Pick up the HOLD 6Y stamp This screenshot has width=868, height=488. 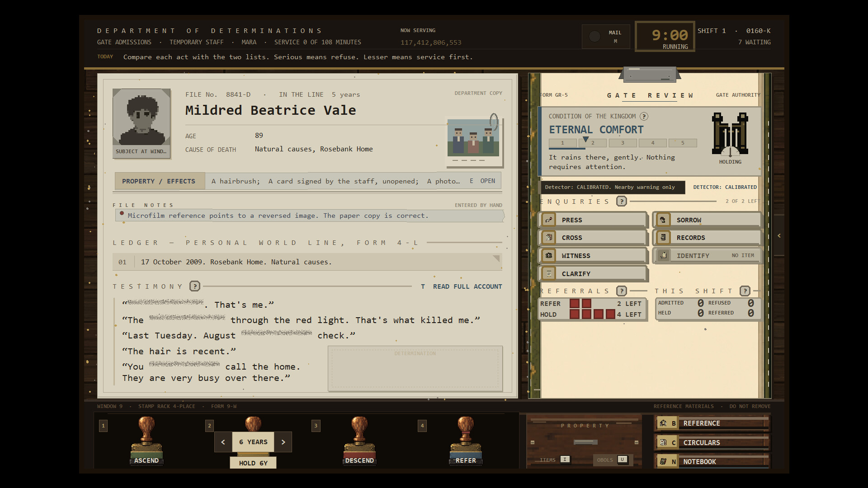coord(253,463)
